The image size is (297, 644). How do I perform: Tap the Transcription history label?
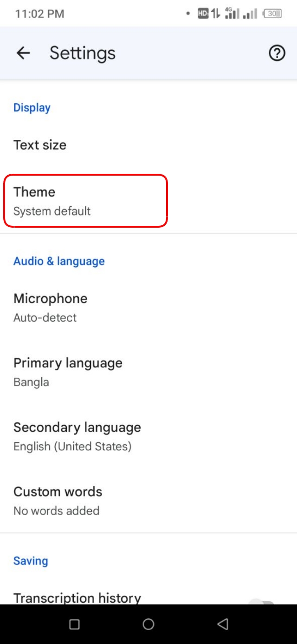pos(77,598)
